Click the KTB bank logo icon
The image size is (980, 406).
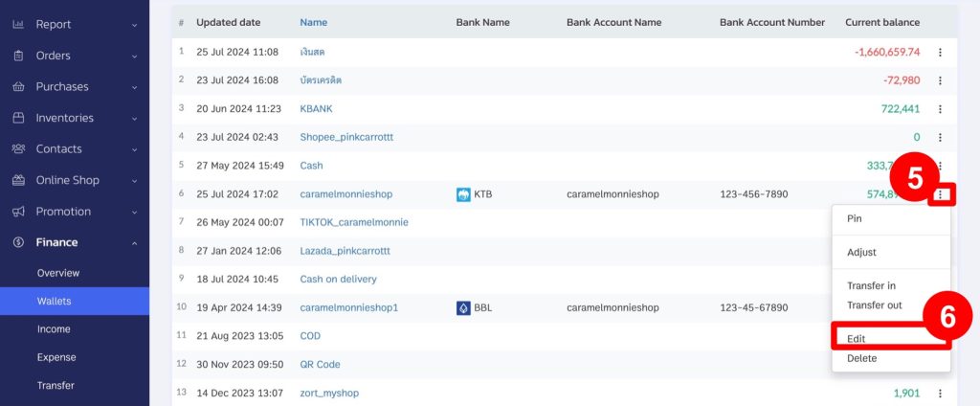click(x=463, y=194)
